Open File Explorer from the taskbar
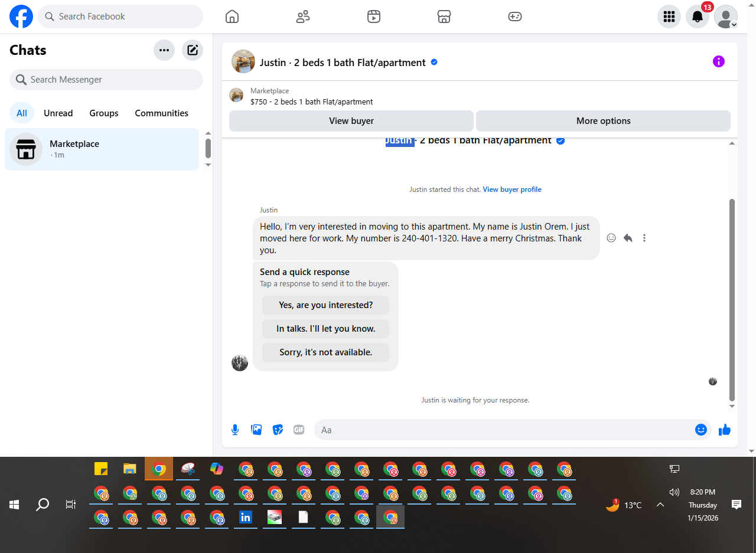This screenshot has width=756, height=553. pos(130,469)
